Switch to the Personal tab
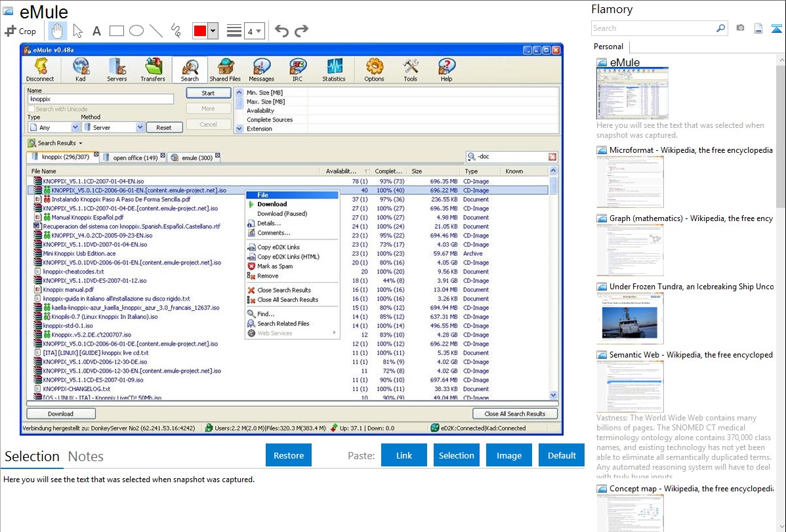Image resolution: width=786 pixels, height=532 pixels. (x=609, y=47)
